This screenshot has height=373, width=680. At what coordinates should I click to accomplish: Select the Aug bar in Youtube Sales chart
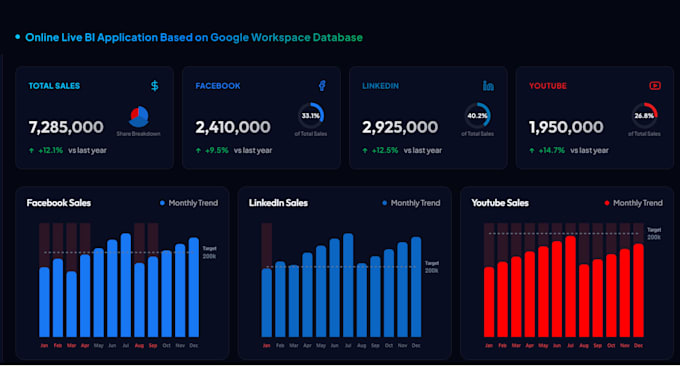(584, 301)
